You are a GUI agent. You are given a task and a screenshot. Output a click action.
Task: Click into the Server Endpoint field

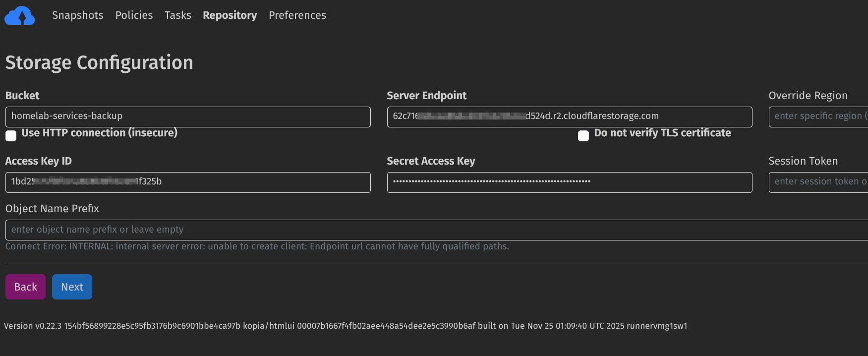pos(569,117)
